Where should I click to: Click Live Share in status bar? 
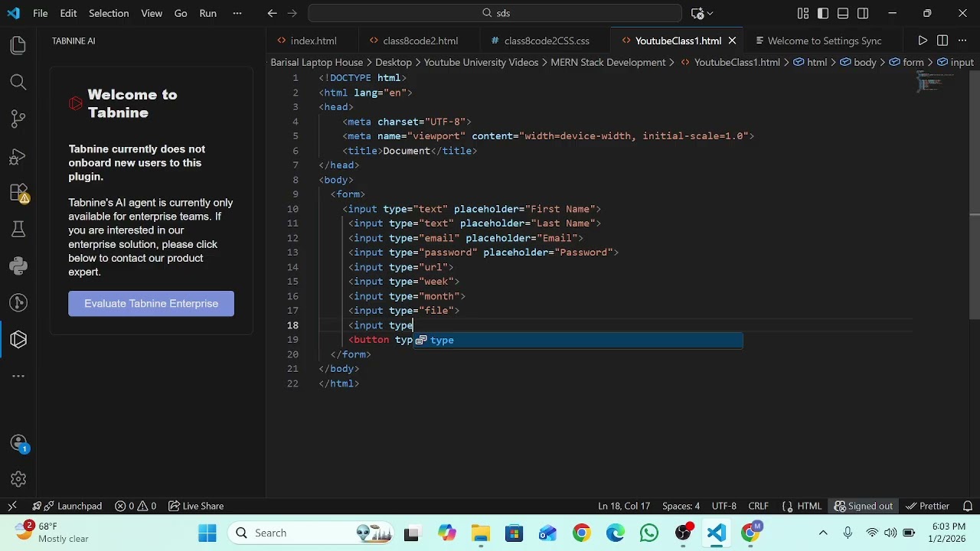pos(196,506)
